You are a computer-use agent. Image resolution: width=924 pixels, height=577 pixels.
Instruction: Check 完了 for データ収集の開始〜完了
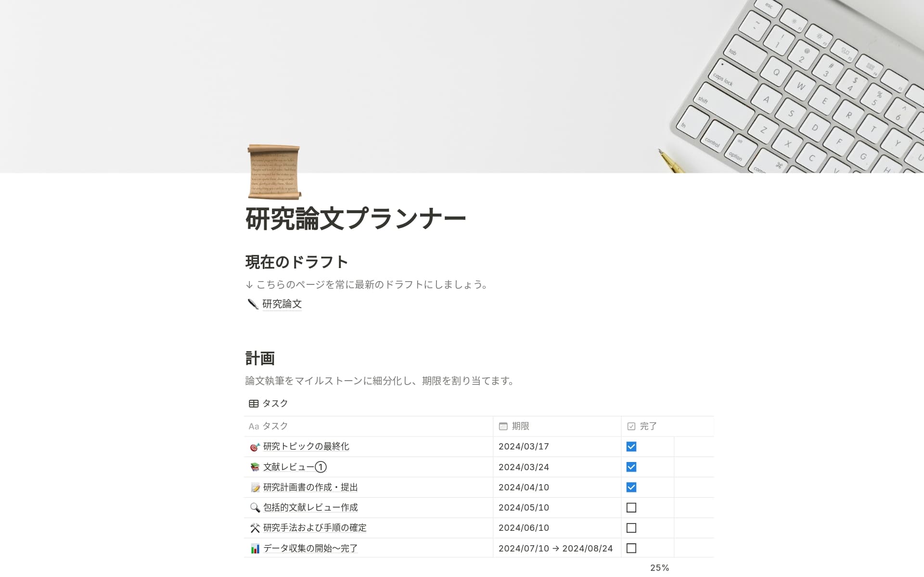(x=631, y=548)
